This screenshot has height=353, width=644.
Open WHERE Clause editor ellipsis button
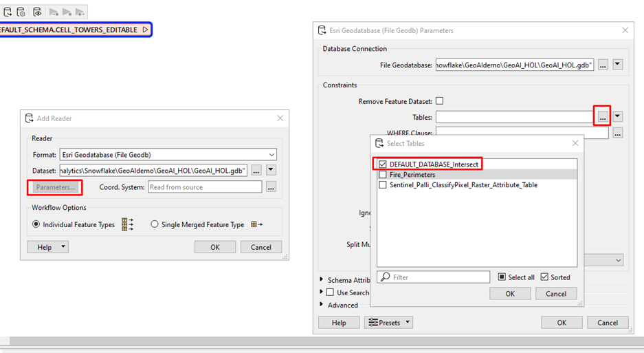(x=618, y=133)
